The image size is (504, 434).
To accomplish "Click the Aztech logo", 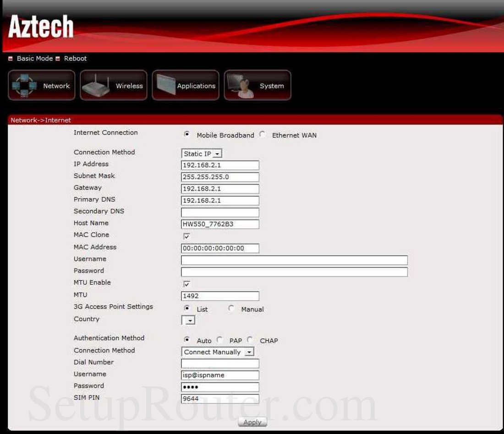I will pos(41,27).
